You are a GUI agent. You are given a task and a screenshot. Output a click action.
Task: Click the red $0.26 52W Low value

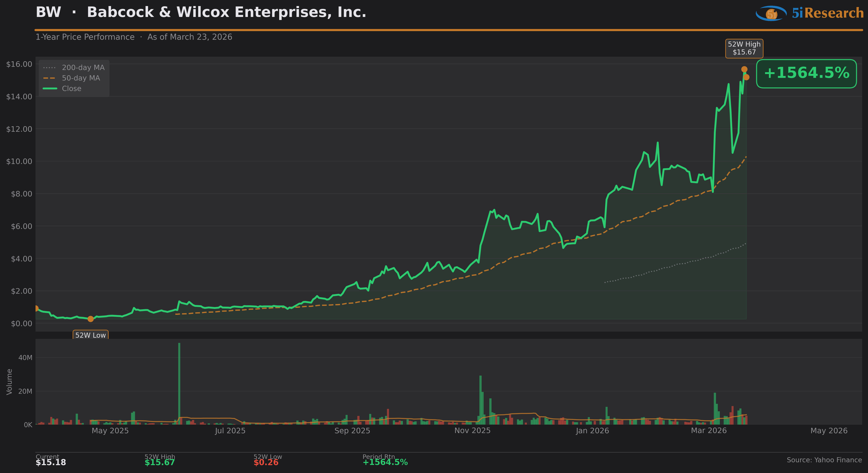266,462
